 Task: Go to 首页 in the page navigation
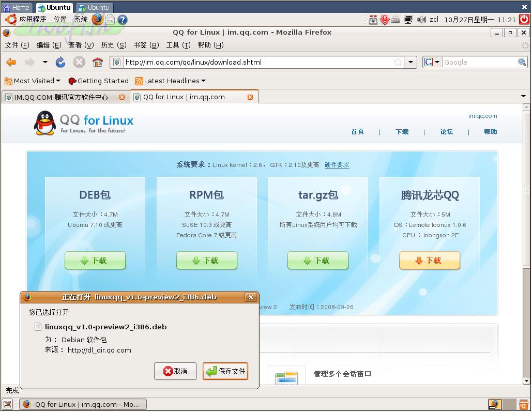357,132
